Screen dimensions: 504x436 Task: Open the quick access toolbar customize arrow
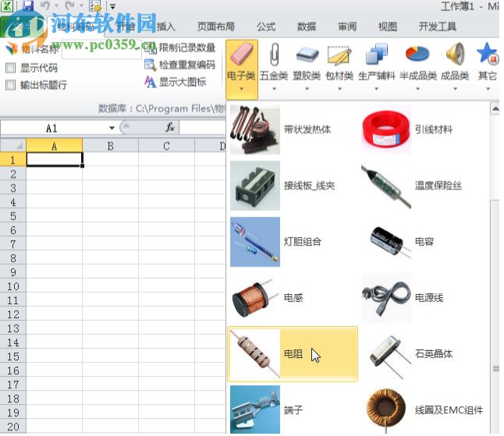[x=112, y=6]
